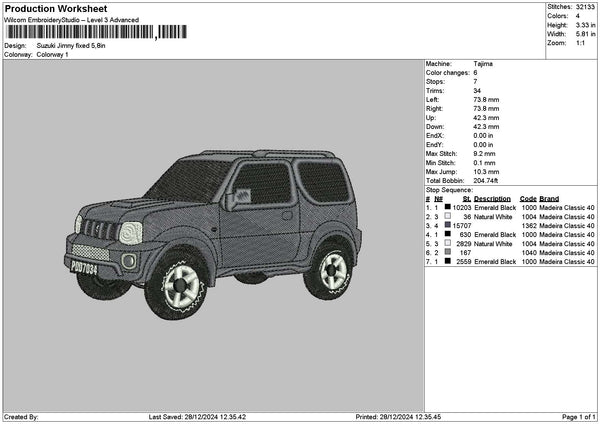The image size is (600, 424).
Task: Click the 'Brand' column header
Action: pyautogui.click(x=549, y=199)
